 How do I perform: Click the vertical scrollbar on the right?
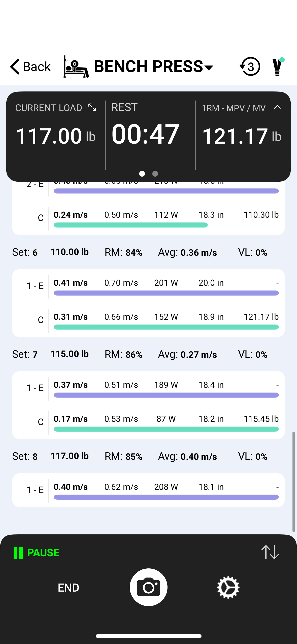click(293, 482)
